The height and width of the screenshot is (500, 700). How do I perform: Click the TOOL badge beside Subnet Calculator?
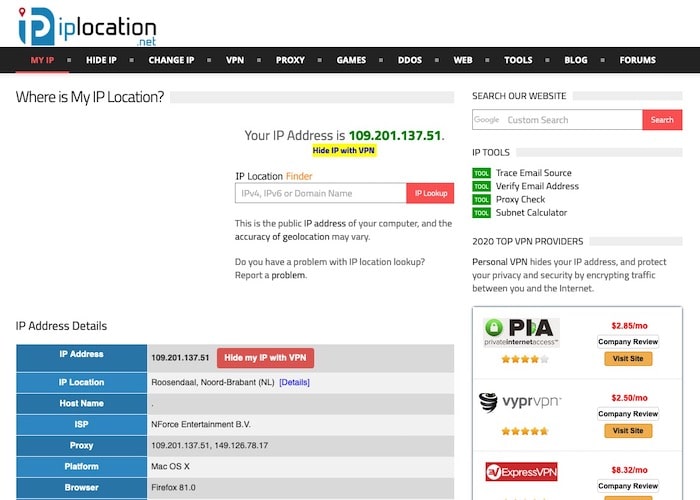click(481, 213)
